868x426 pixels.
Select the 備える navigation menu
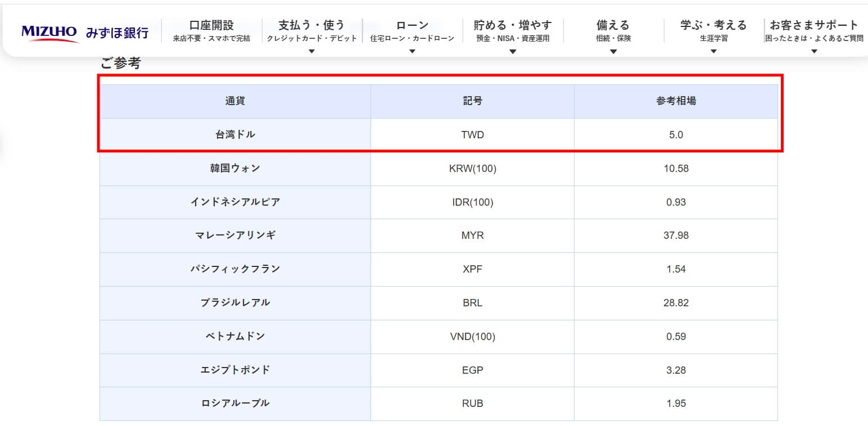pos(613,30)
